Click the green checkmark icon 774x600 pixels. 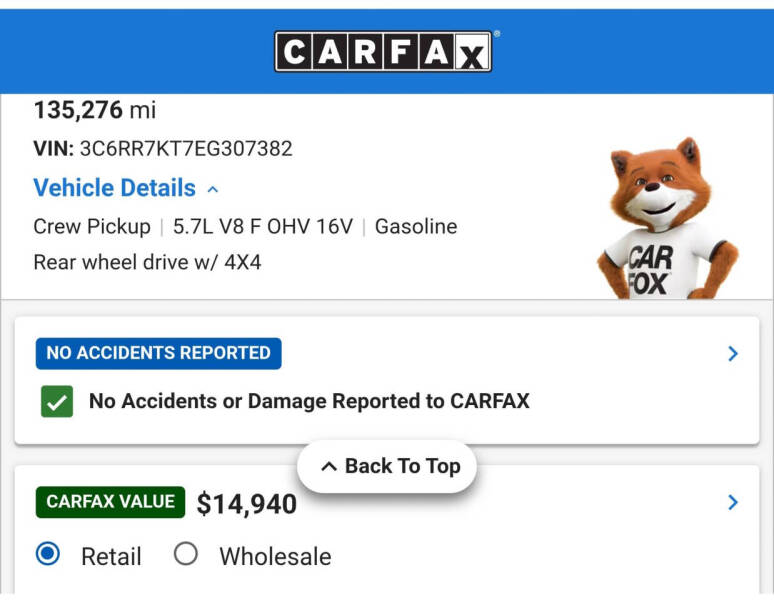coord(57,401)
